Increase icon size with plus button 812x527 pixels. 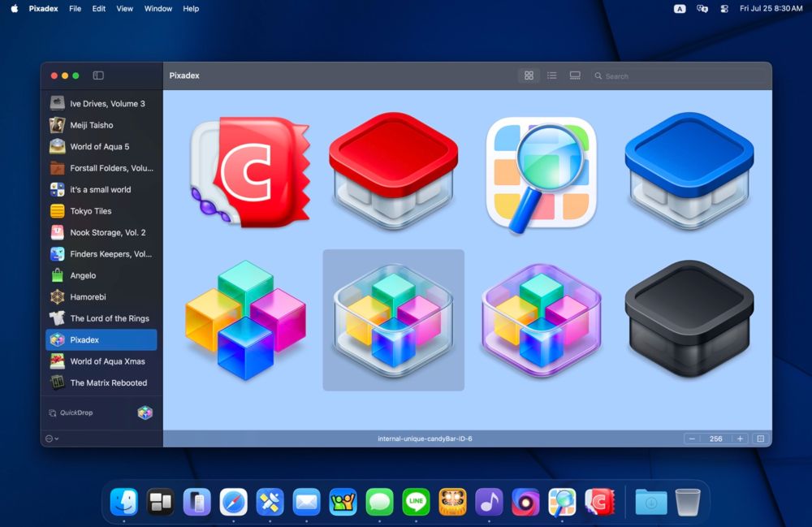740,438
